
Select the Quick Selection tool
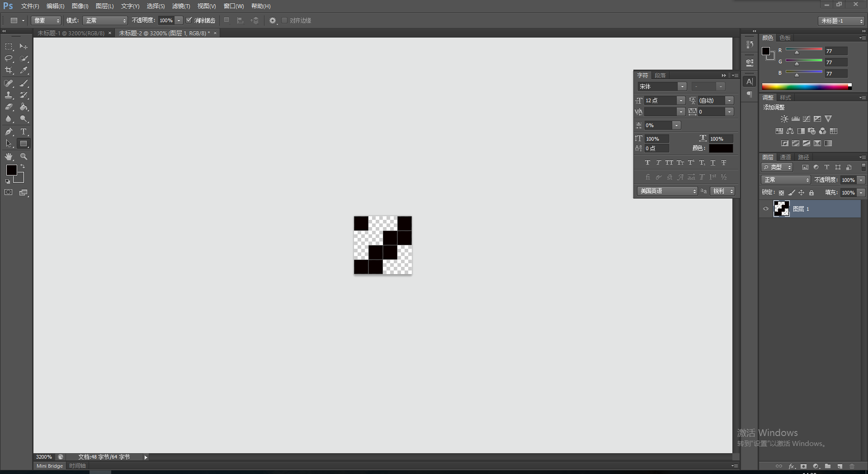click(24, 58)
